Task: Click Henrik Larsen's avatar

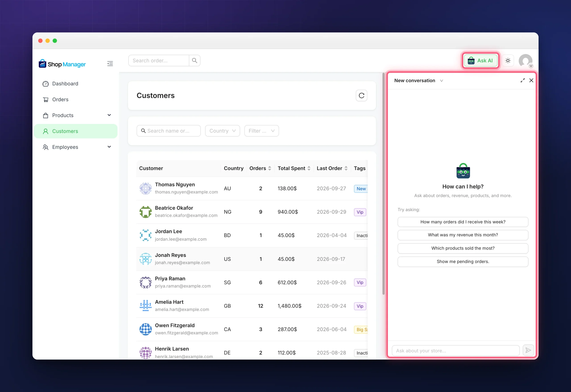Action: click(145, 353)
